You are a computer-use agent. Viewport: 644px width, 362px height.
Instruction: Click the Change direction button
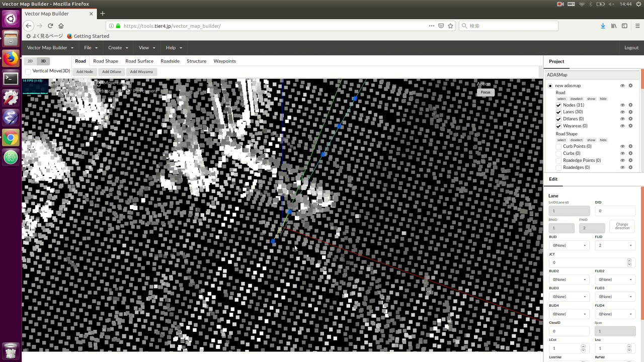pyautogui.click(x=622, y=226)
